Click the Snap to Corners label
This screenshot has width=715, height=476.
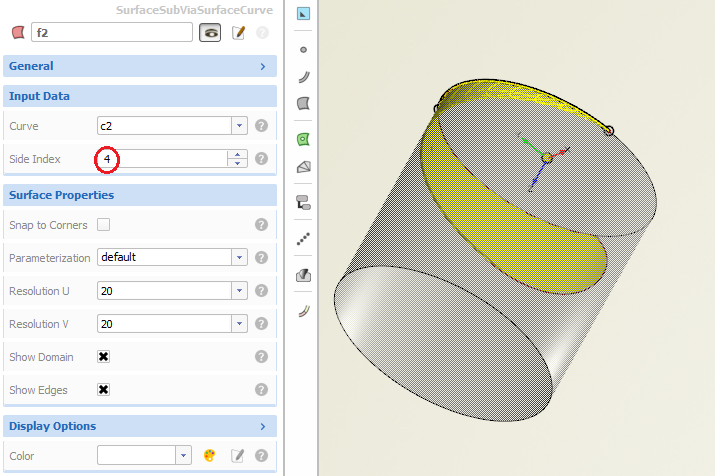tap(48, 225)
